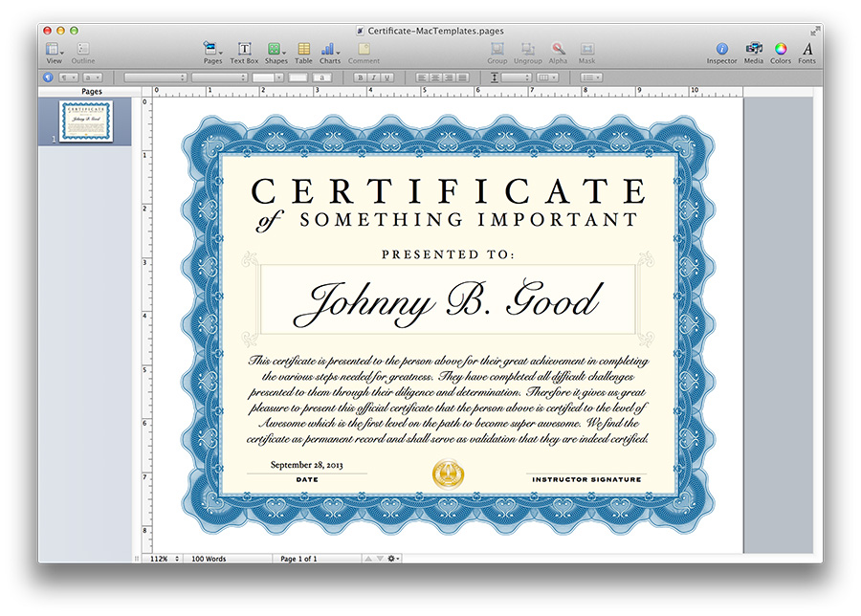Open the Pages insert menu

click(212, 50)
